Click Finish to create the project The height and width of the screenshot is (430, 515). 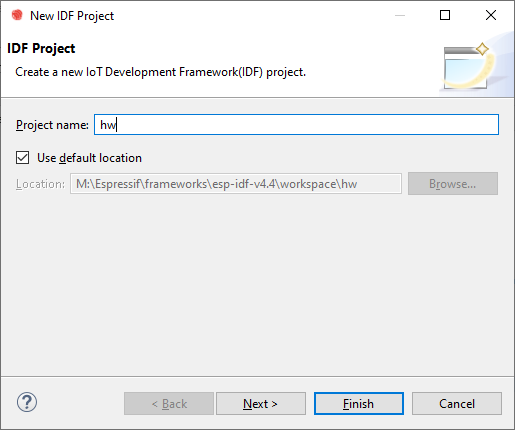pyautogui.click(x=359, y=404)
